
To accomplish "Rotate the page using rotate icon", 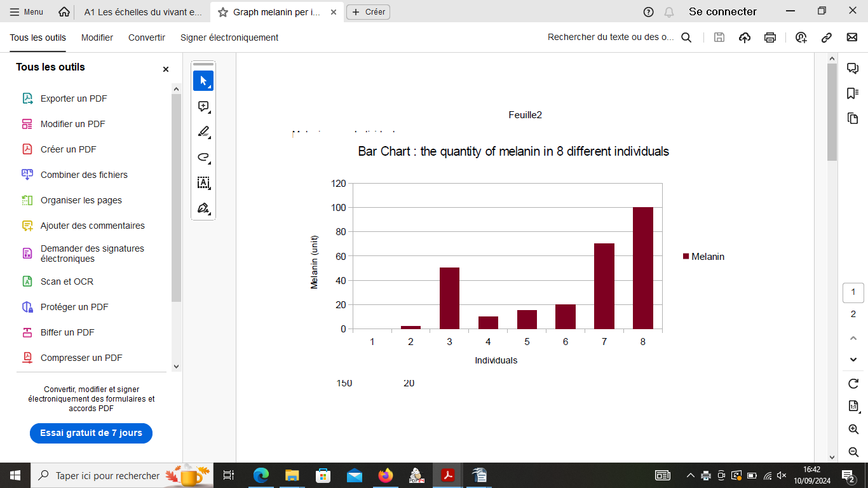I will click(853, 384).
